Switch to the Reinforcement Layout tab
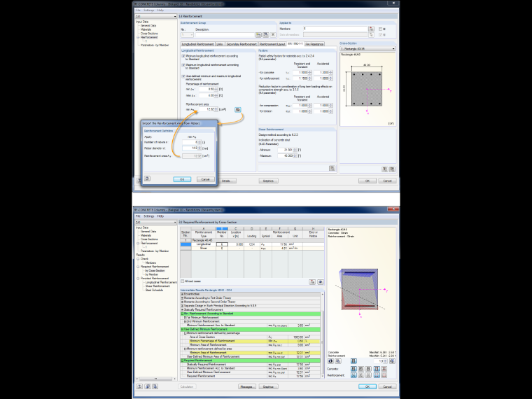The image size is (532, 399). pos(272,44)
